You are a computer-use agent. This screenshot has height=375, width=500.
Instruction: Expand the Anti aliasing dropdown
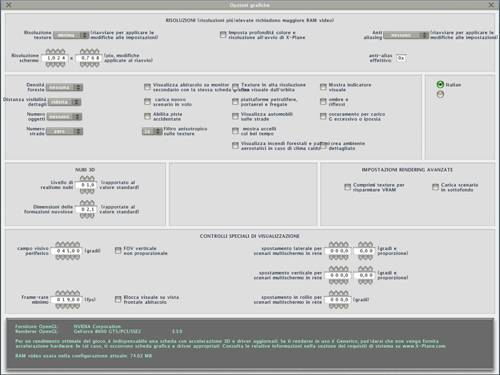406,35
